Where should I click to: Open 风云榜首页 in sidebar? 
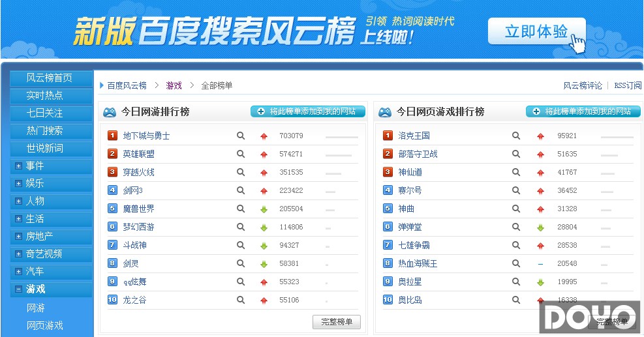[x=50, y=78]
